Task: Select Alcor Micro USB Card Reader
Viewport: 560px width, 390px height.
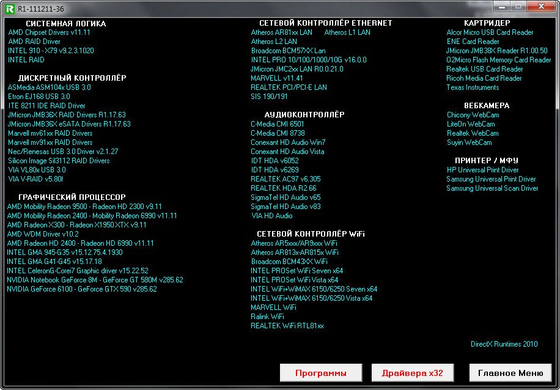Action: pyautogui.click(x=490, y=32)
